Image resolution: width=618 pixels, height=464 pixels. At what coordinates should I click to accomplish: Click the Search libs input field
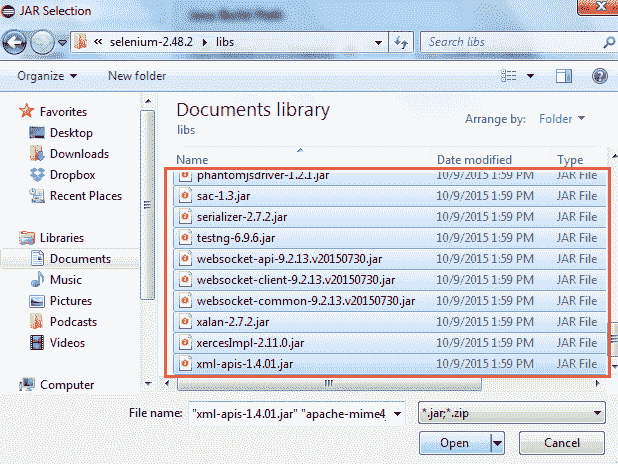coord(512,42)
